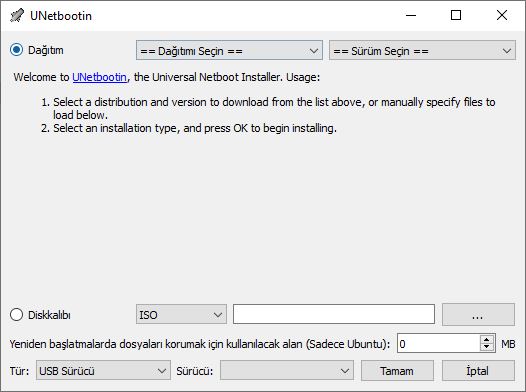Screen dimensions: 526x392
Task: Click the disk image file path field
Action: (334, 314)
